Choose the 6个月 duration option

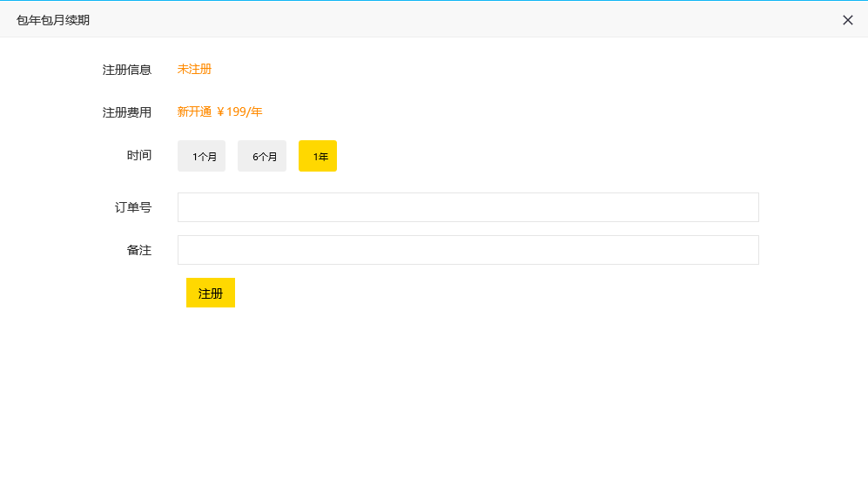click(x=262, y=156)
